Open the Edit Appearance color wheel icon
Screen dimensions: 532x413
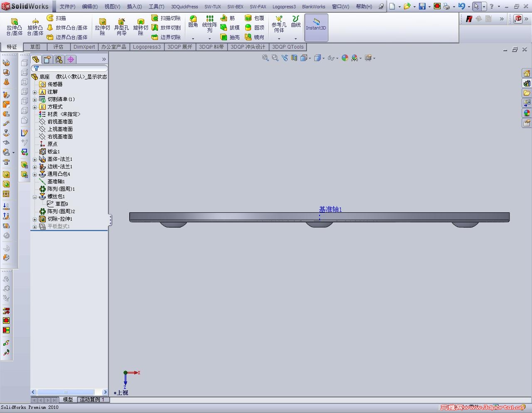pos(345,58)
